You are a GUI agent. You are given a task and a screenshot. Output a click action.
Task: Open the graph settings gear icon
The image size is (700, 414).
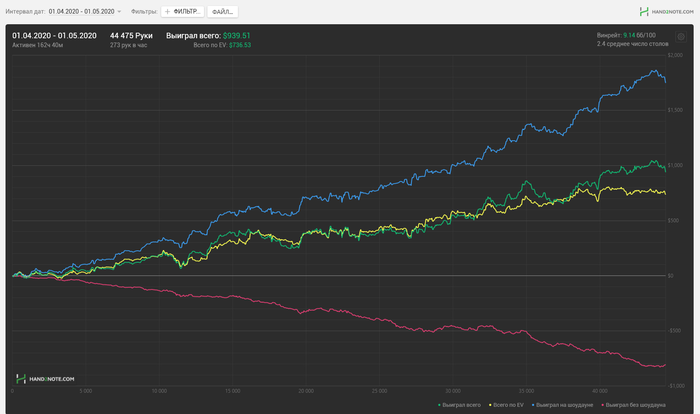click(x=681, y=37)
